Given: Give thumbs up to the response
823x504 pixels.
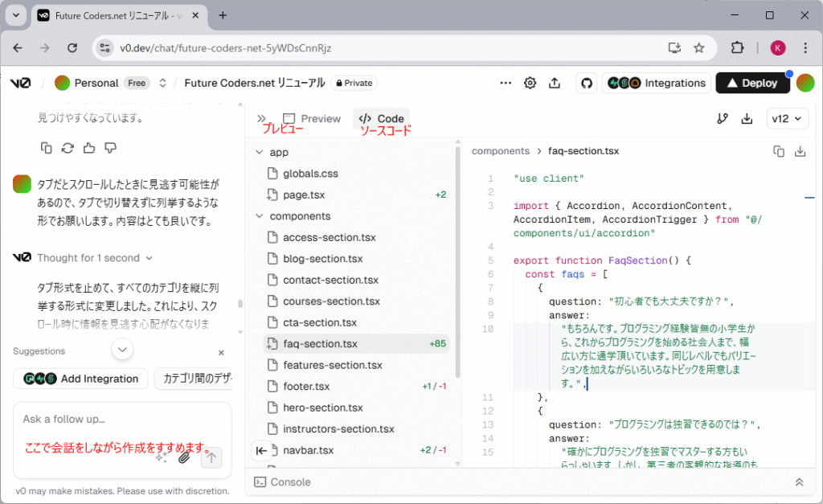Looking at the screenshot, I should tap(89, 148).
